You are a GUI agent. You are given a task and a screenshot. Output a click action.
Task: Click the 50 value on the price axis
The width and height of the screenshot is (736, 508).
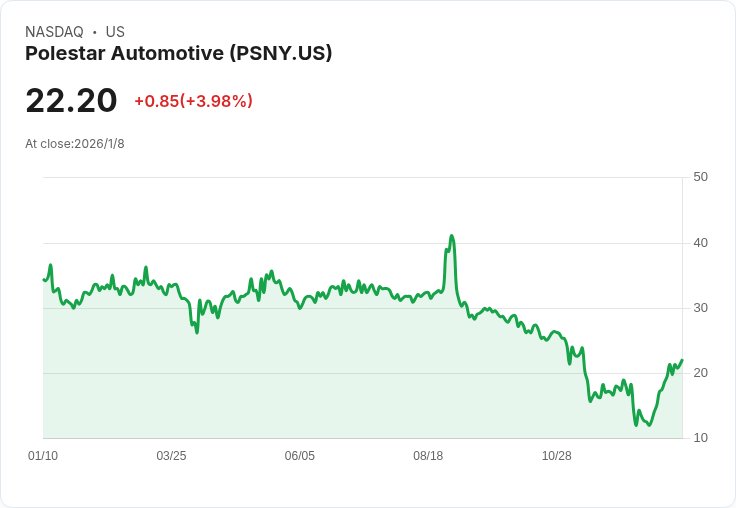pos(700,177)
